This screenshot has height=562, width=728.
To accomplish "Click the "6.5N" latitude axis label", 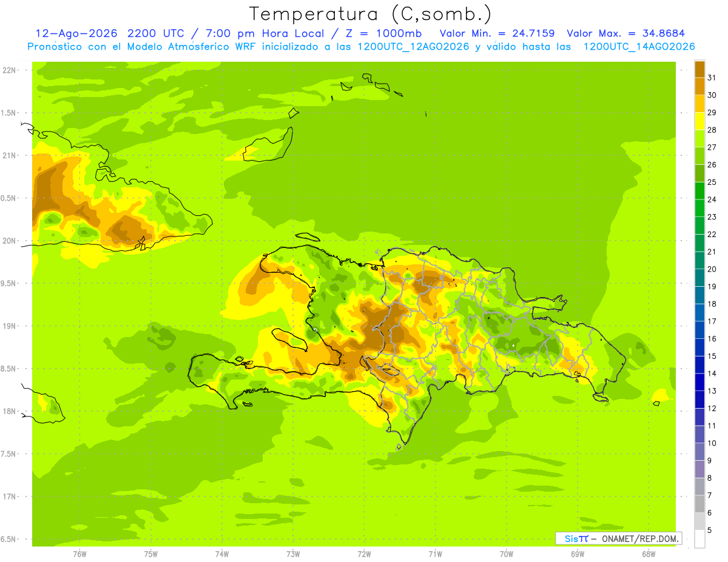I will pyautogui.click(x=8, y=539).
